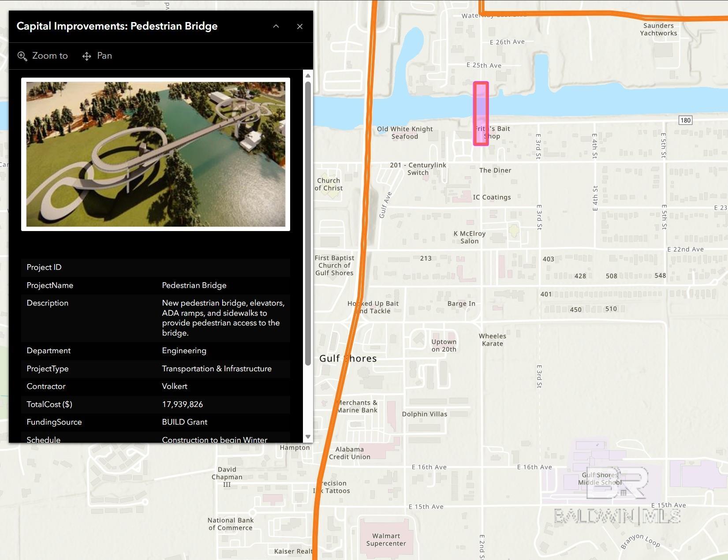Click the Zoom to magnifier icon

pyautogui.click(x=22, y=56)
